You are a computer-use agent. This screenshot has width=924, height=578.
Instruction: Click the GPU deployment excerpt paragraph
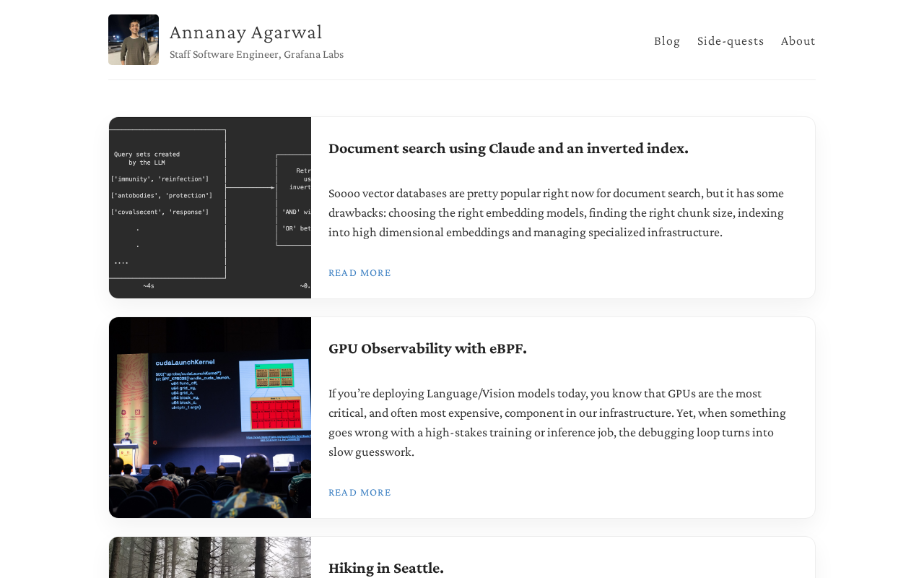557,423
